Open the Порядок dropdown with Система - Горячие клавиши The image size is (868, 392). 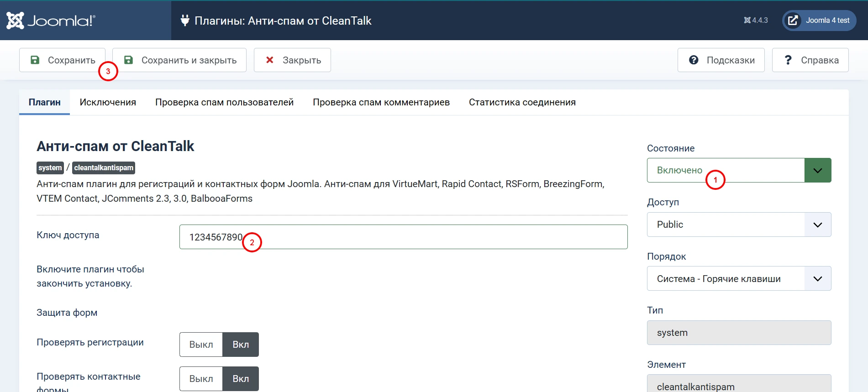coord(739,278)
